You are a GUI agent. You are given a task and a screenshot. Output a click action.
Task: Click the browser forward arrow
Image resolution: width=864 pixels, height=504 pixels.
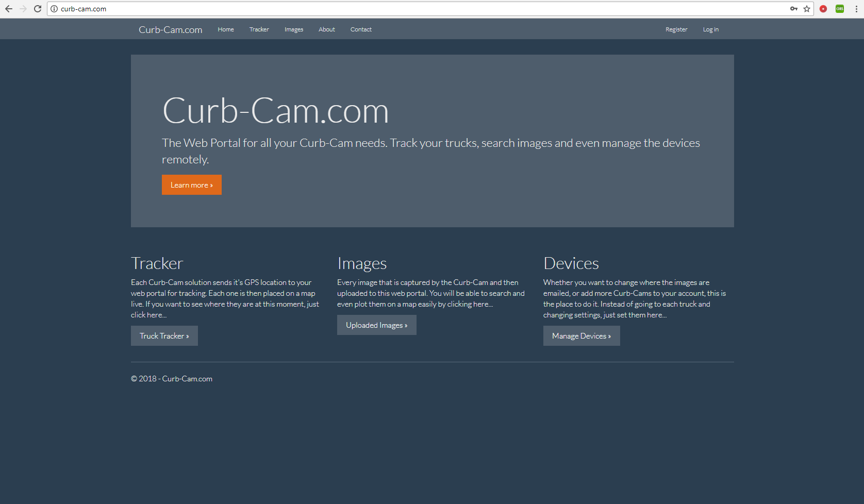point(23,9)
